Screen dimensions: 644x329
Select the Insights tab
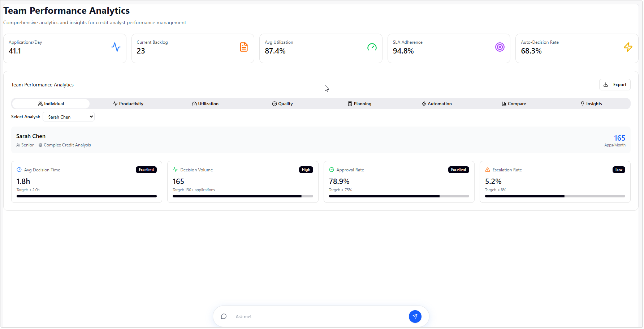pyautogui.click(x=591, y=104)
